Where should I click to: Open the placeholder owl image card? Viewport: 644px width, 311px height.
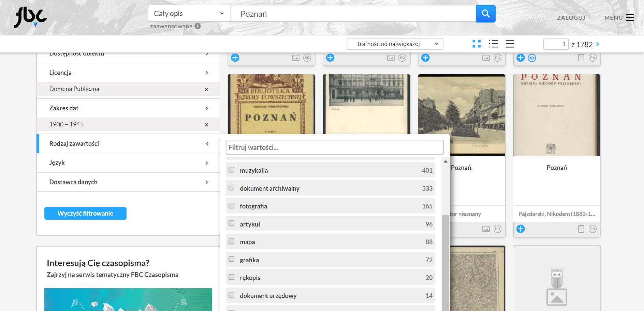557,278
